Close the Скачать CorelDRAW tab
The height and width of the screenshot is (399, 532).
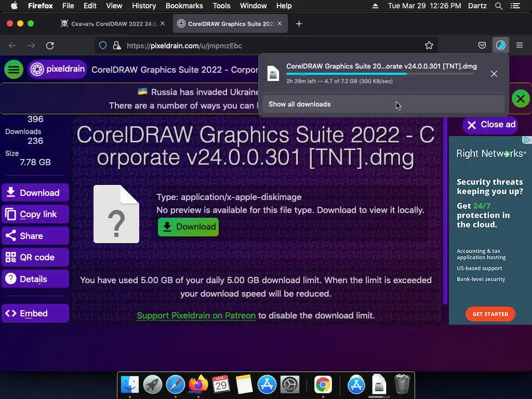pos(163,23)
